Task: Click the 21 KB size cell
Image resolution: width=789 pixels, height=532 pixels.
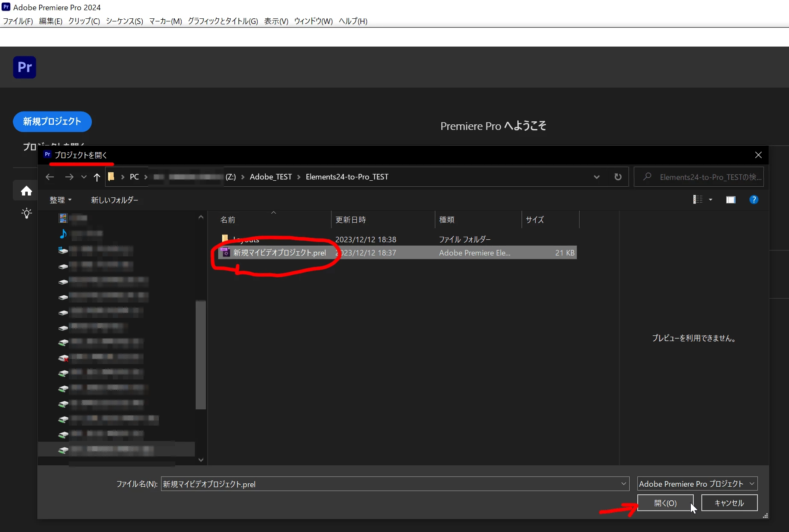Action: tap(565, 253)
